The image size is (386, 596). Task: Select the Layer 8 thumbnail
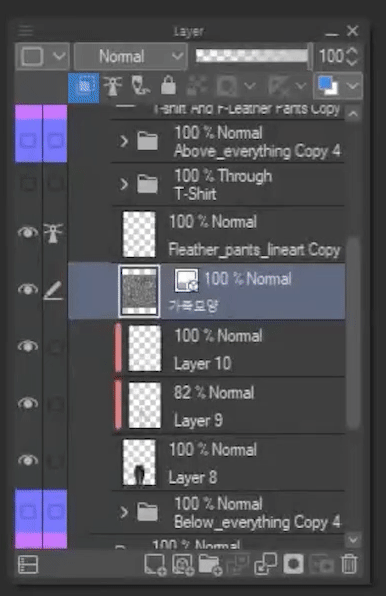pyautogui.click(x=139, y=463)
